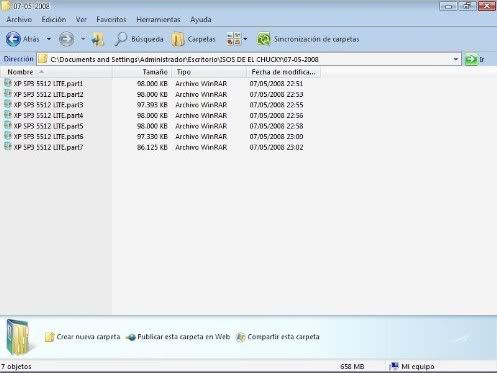Go up one folder level icon
This screenshot has height=373, width=497.
pyautogui.click(x=98, y=39)
